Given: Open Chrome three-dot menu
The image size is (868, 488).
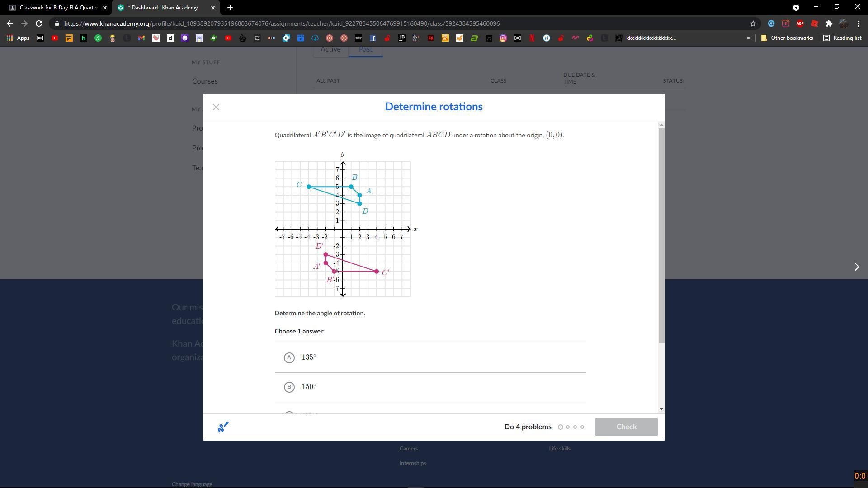Looking at the screenshot, I should coord(859,23).
